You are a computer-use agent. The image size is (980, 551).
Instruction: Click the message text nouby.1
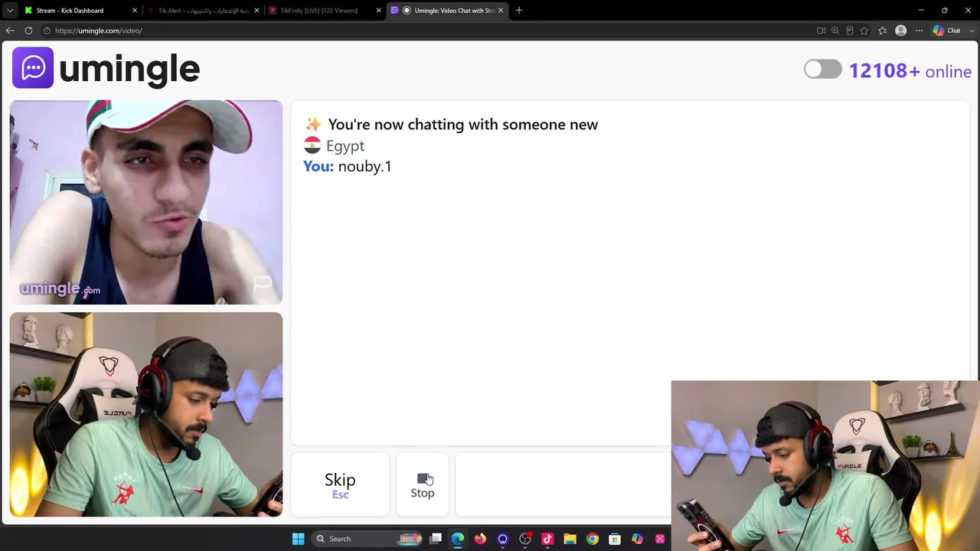[x=364, y=166]
